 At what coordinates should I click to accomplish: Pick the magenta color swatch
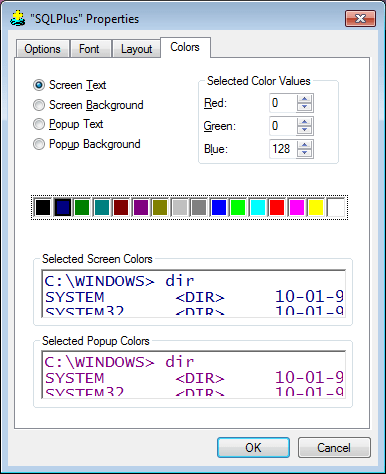pyautogui.click(x=297, y=207)
